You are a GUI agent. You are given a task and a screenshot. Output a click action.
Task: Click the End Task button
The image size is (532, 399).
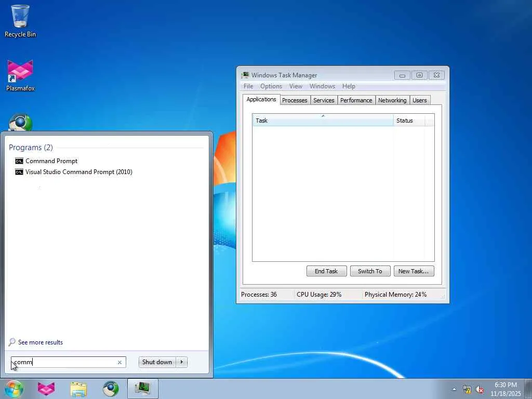pos(326,271)
